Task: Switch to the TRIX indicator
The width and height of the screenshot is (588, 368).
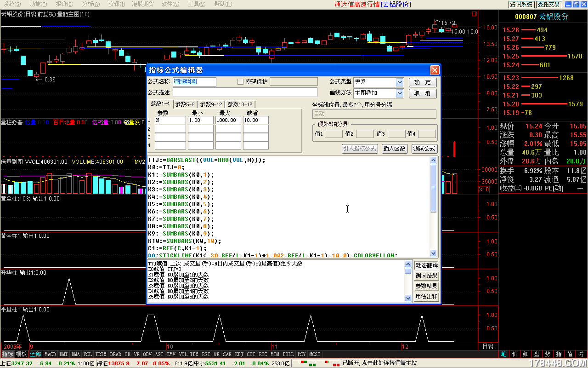Action: click(x=101, y=354)
